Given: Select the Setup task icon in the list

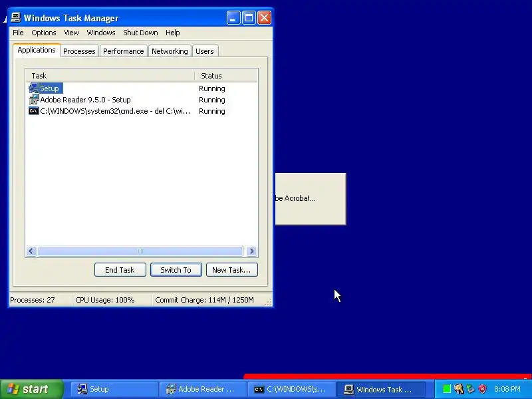Looking at the screenshot, I should (34, 88).
